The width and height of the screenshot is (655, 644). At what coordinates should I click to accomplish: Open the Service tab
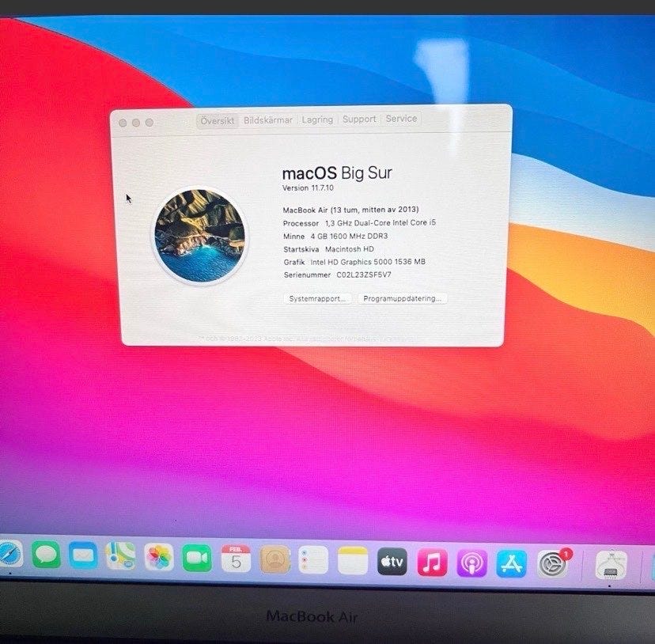(x=401, y=119)
